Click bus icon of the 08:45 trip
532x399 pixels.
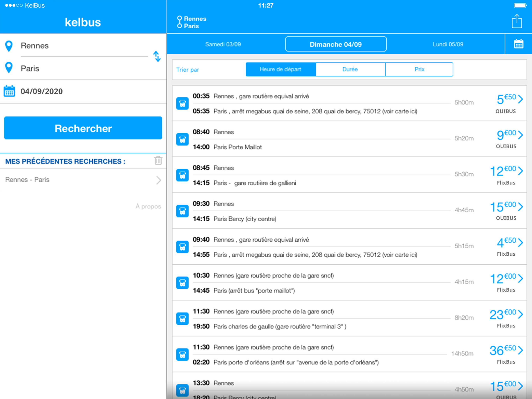[182, 175]
